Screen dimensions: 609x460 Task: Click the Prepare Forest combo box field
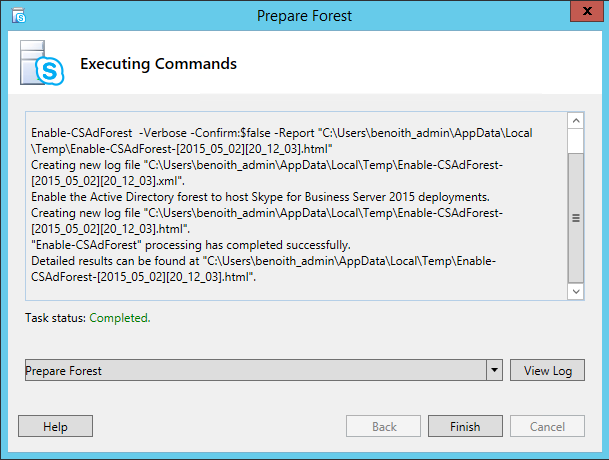click(x=255, y=371)
